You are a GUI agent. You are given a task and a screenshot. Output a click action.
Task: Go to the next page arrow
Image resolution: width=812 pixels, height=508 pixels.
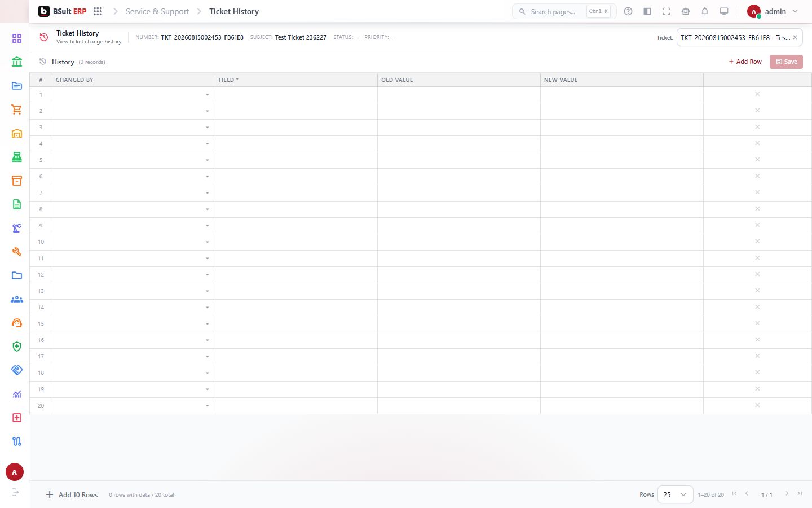pos(787,494)
